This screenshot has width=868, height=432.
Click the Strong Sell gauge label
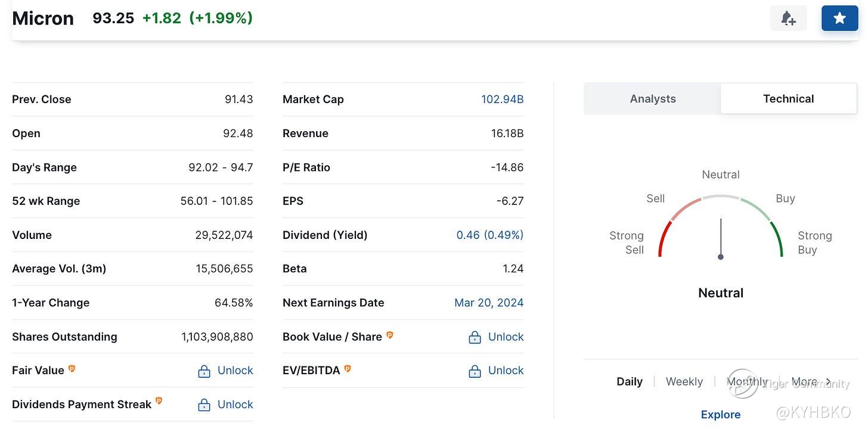(x=627, y=243)
